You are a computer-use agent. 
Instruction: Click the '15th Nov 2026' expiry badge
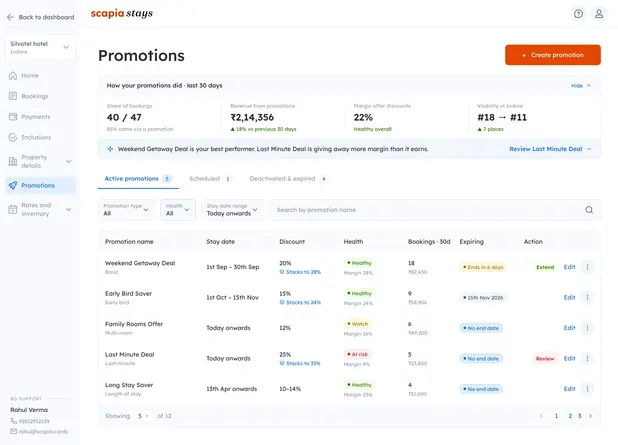[483, 298]
